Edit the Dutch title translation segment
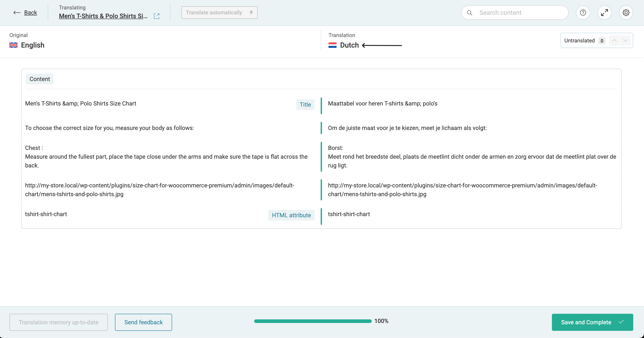 coord(383,104)
